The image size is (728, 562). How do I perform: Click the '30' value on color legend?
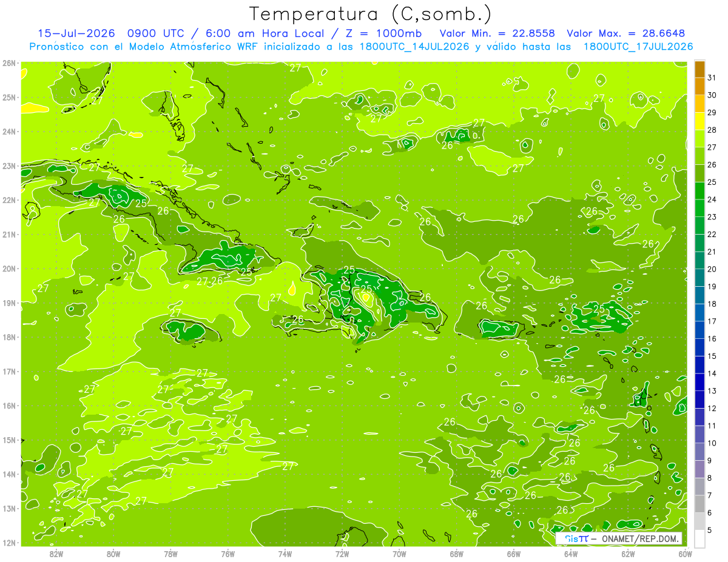click(x=712, y=95)
